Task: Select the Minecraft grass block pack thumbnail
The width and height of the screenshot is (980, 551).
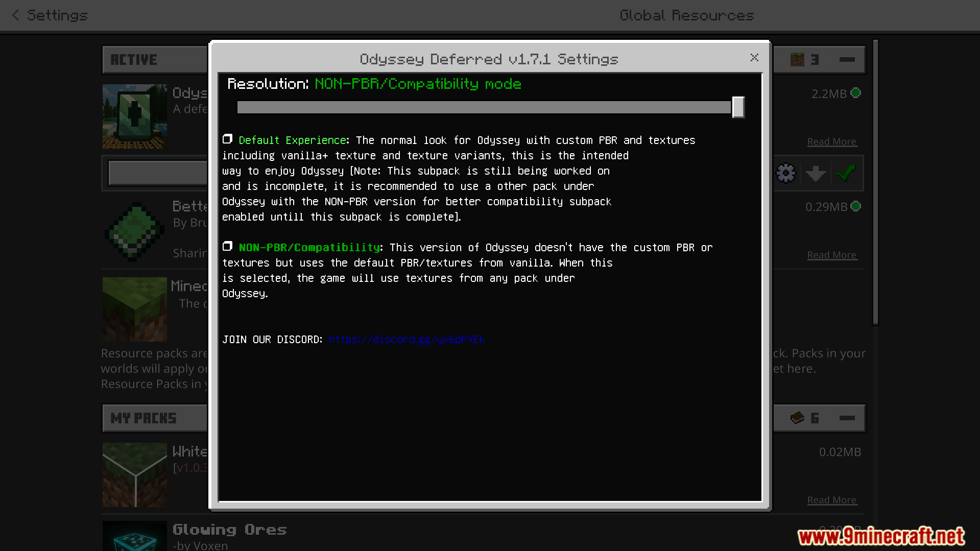Action: [x=135, y=309]
